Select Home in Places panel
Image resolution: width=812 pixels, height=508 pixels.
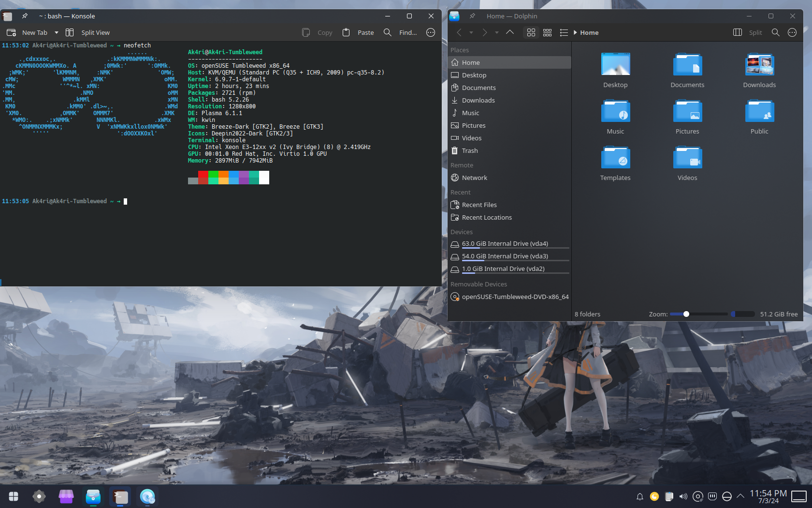(x=509, y=62)
